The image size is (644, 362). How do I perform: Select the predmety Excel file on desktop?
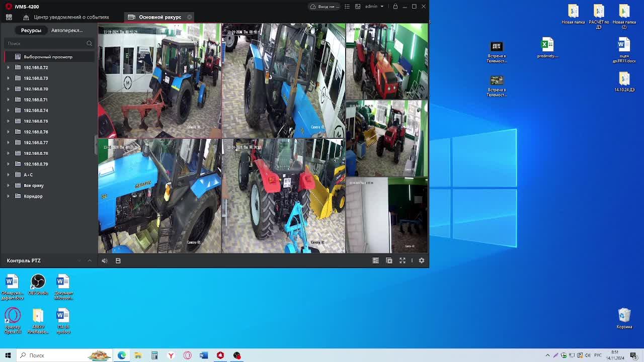pyautogui.click(x=547, y=48)
